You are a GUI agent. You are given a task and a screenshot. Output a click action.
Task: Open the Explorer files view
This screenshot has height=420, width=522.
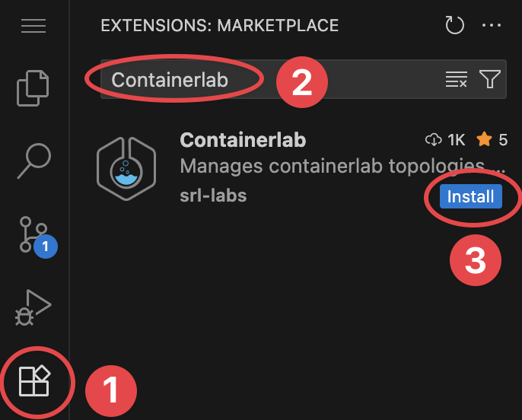coord(33,87)
